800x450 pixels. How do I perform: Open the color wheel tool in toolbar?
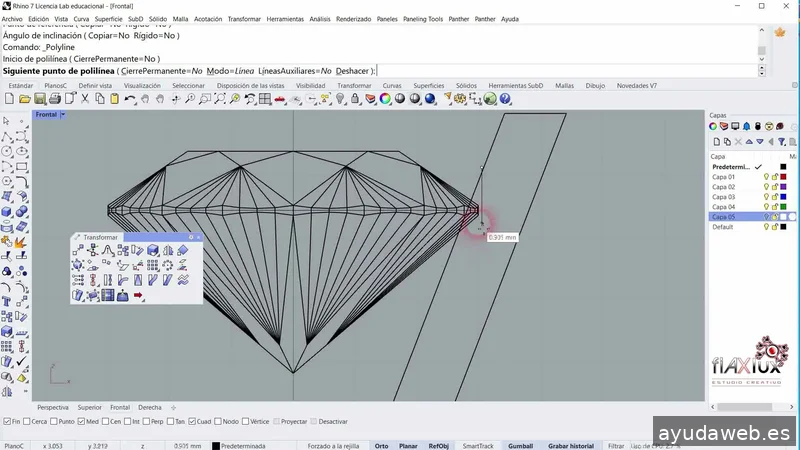tap(385, 99)
